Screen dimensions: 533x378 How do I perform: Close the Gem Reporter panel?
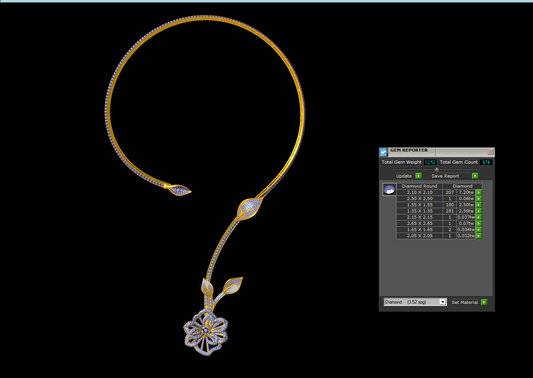tap(491, 152)
